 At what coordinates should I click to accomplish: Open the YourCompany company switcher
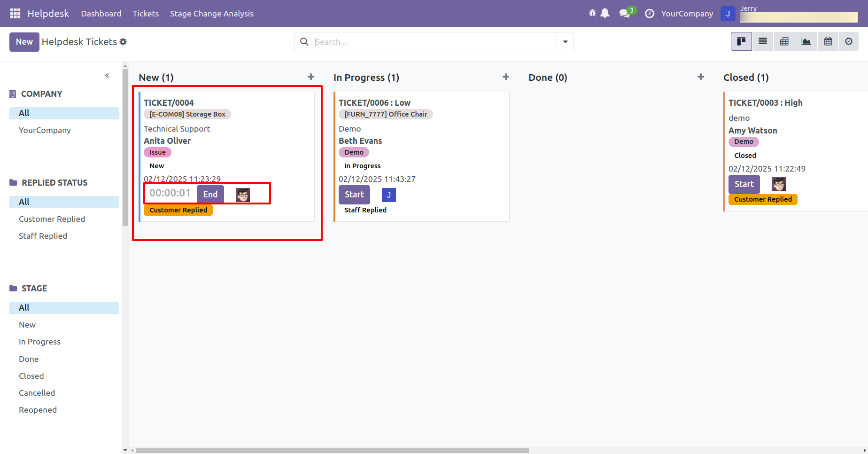[687, 14]
